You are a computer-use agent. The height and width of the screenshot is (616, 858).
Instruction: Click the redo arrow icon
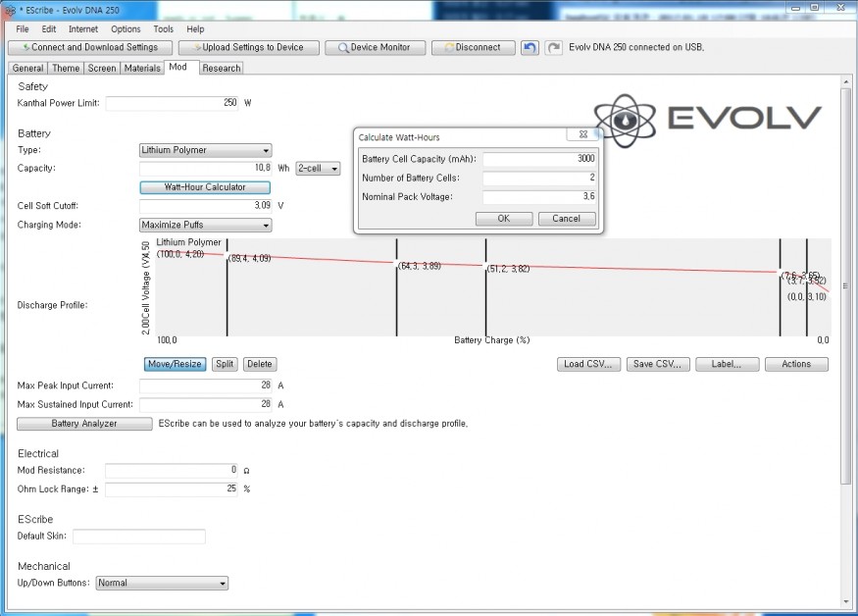(554, 48)
